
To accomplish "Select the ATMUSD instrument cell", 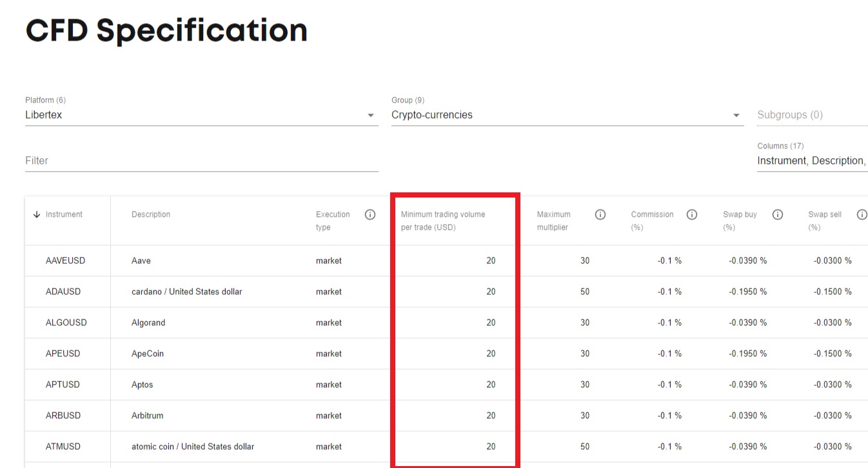I will [63, 447].
